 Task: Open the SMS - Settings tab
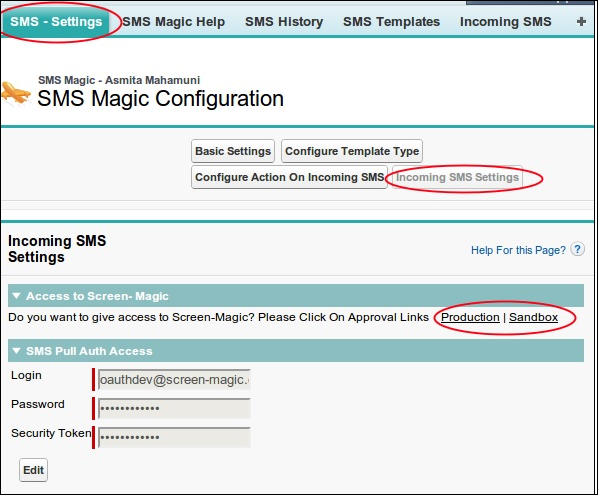click(56, 22)
